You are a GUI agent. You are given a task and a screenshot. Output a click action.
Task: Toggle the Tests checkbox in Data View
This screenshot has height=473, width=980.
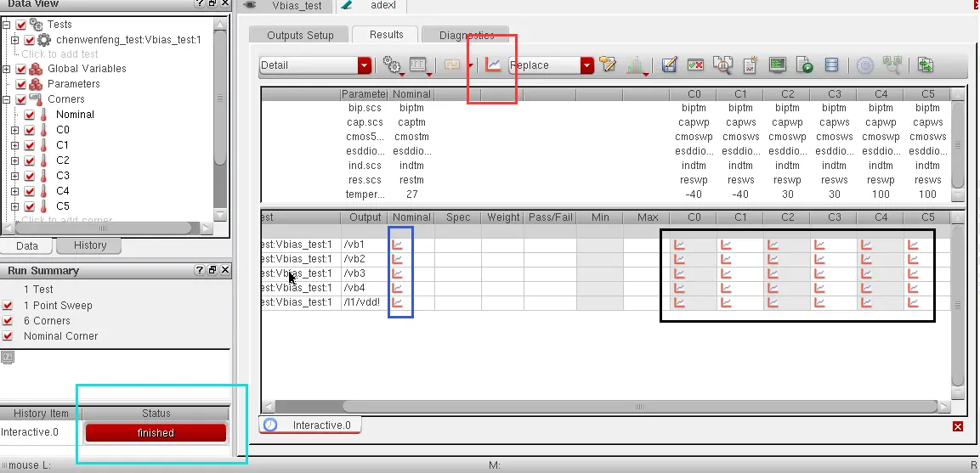pos(20,25)
